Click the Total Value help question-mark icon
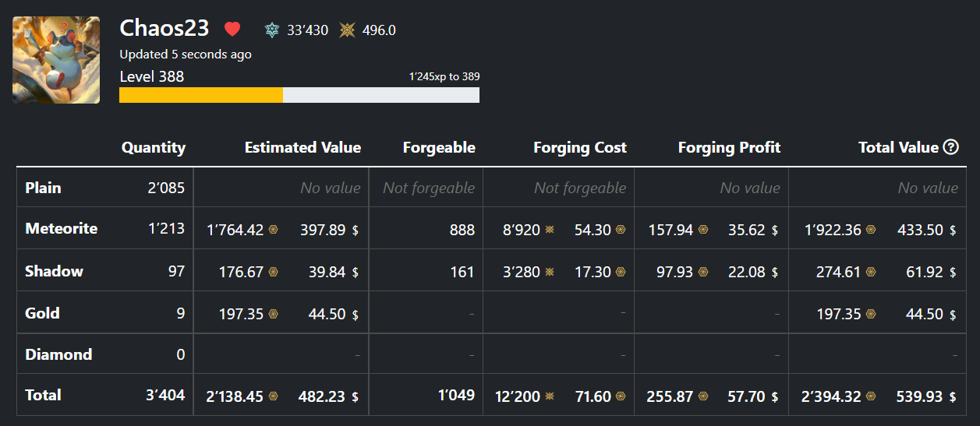 tap(950, 147)
